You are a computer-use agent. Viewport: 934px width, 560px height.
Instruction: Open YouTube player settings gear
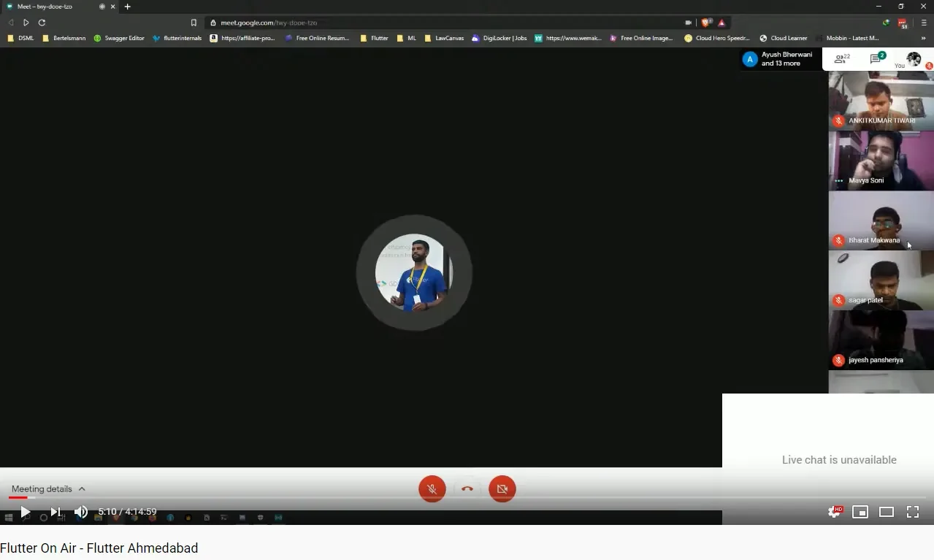(x=835, y=512)
